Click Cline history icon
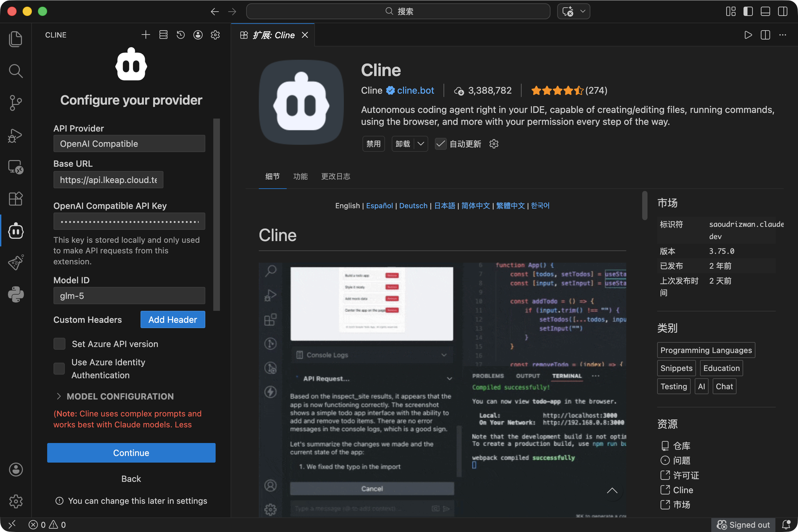The image size is (798, 532). click(181, 35)
